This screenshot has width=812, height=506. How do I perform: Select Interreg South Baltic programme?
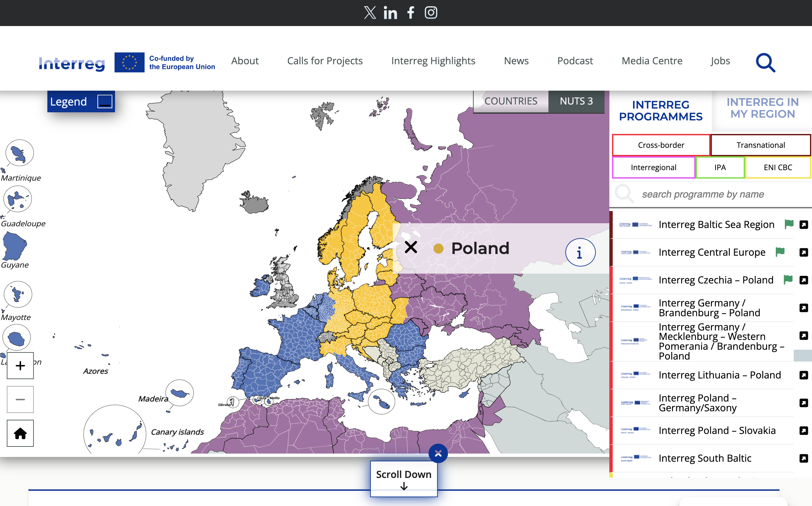point(705,458)
